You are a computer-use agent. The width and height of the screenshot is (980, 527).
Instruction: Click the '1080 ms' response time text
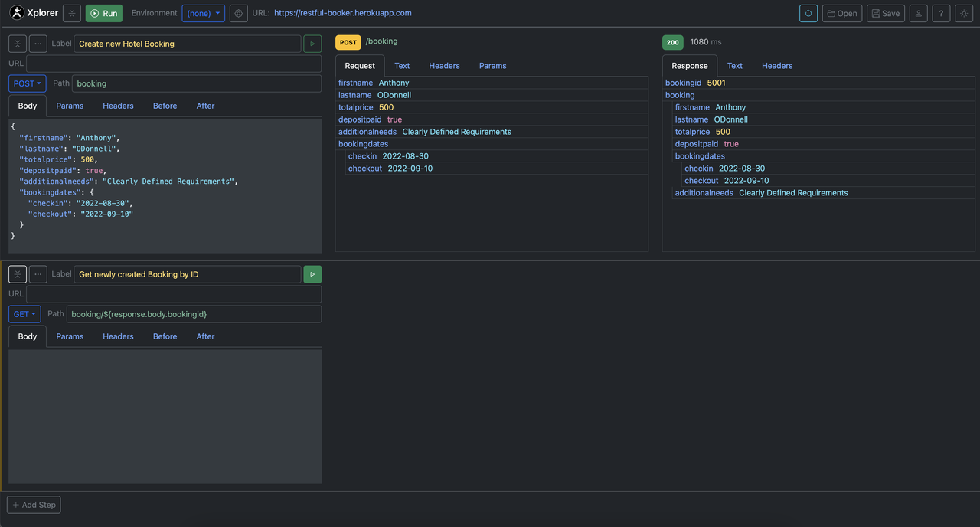pos(706,42)
